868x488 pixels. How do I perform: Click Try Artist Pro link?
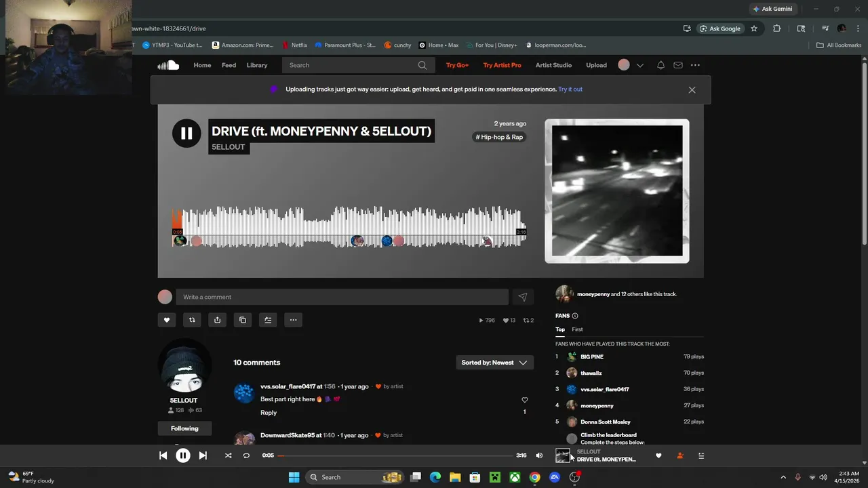tap(502, 65)
